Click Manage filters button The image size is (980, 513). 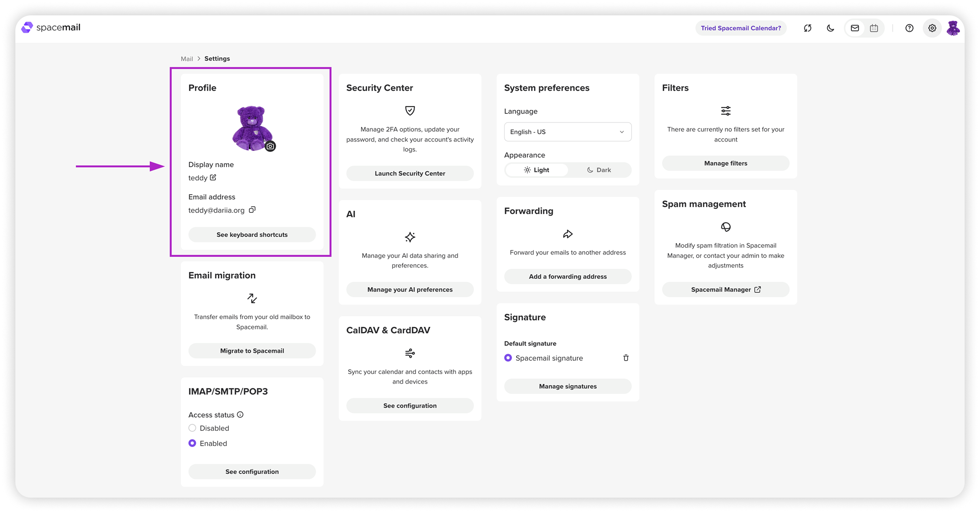point(726,163)
